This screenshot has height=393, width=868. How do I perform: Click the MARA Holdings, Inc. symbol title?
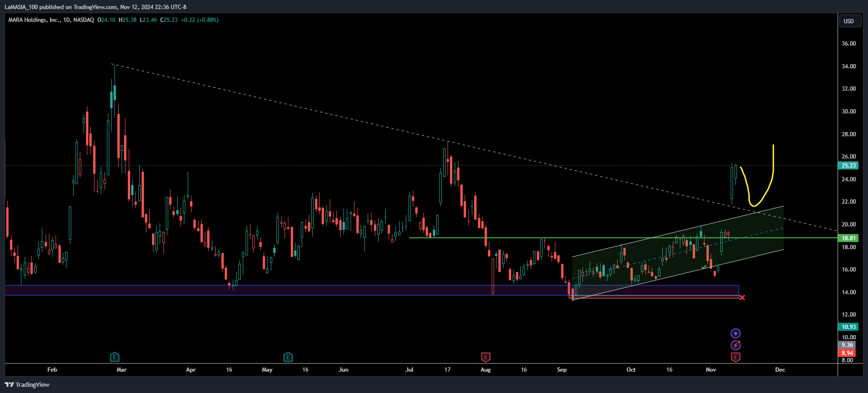[34, 20]
